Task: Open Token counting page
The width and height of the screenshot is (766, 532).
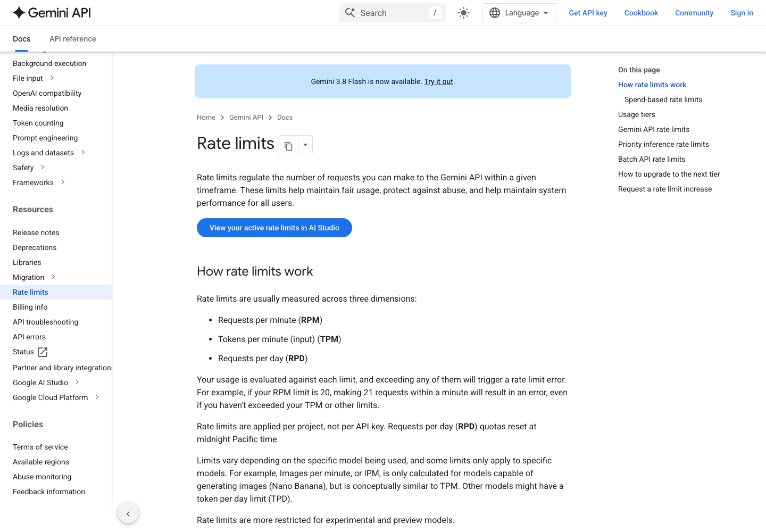Action: click(x=38, y=123)
